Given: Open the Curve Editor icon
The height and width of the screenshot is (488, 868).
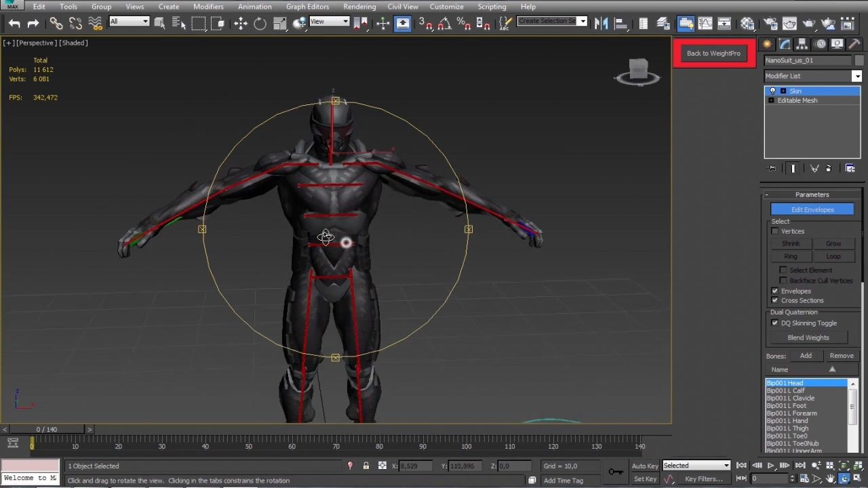Looking at the screenshot, I should (x=705, y=24).
